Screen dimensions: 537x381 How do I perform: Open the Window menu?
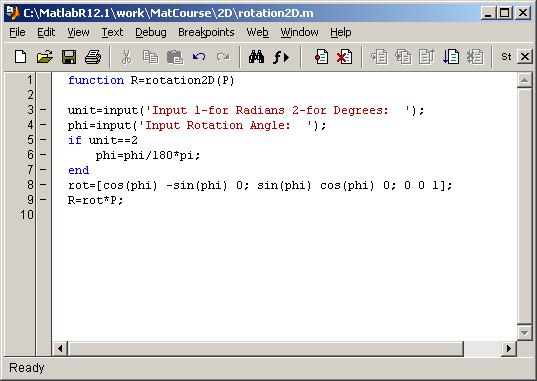pyautogui.click(x=299, y=32)
